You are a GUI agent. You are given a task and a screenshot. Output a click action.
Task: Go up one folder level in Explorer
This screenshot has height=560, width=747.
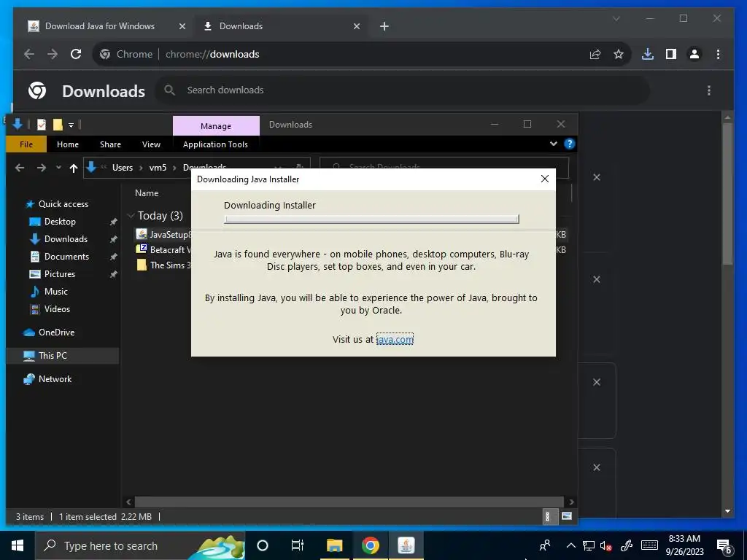pos(74,168)
